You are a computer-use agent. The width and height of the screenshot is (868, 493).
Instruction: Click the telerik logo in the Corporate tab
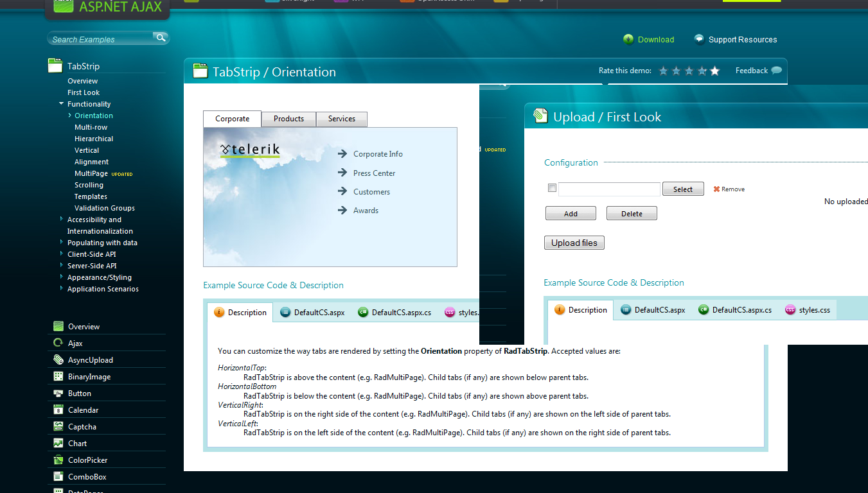pos(251,151)
